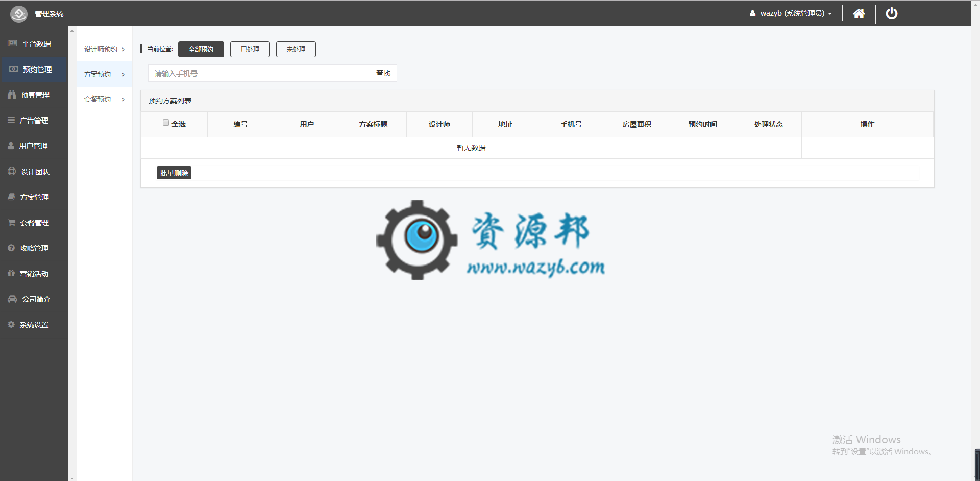
Task: Open 平台数据 in the sidebar menu
Action: pyautogui.click(x=34, y=44)
